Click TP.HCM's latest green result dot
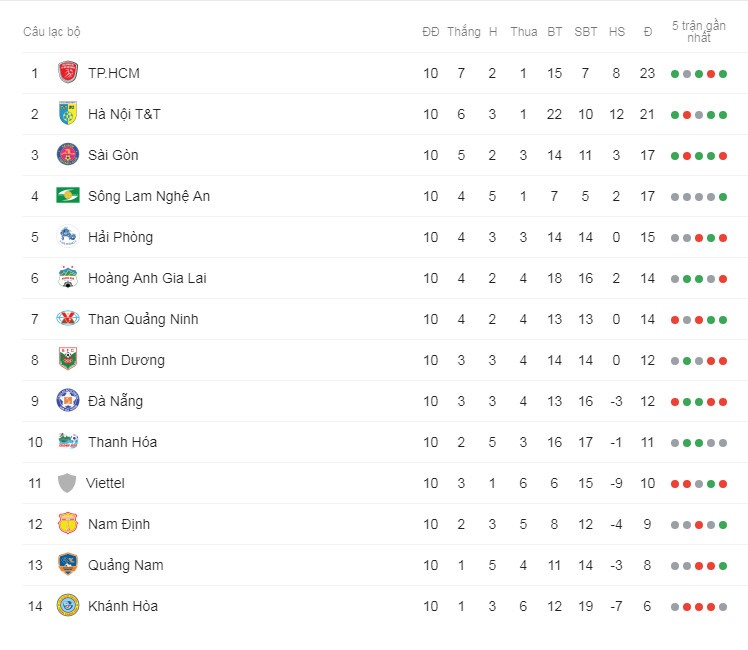Viewport: 748px width, 650px height. point(723,74)
